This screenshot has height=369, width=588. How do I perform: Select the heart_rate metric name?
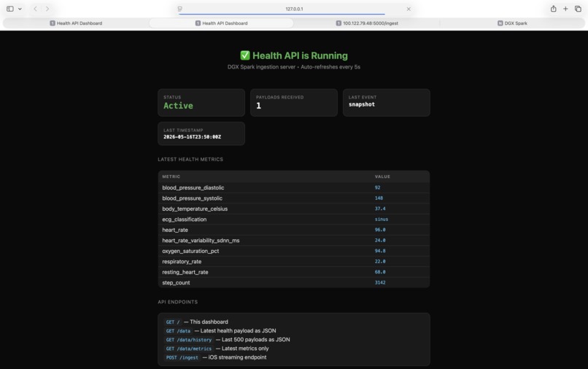click(175, 230)
